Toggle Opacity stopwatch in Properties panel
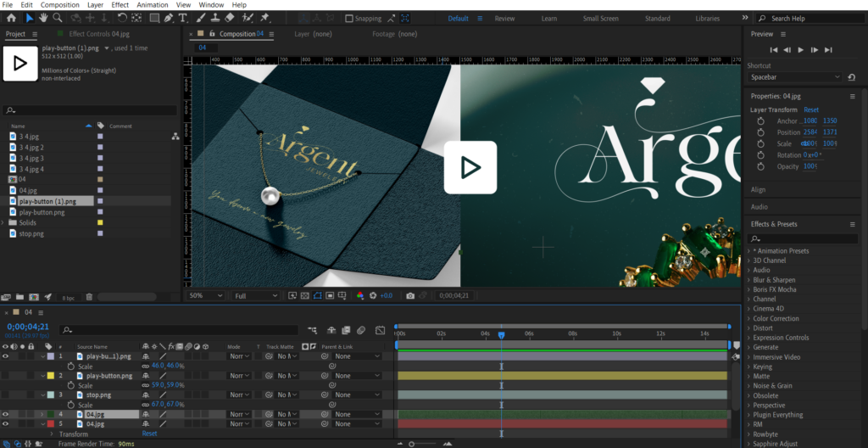This screenshot has height=448, width=868. (760, 166)
